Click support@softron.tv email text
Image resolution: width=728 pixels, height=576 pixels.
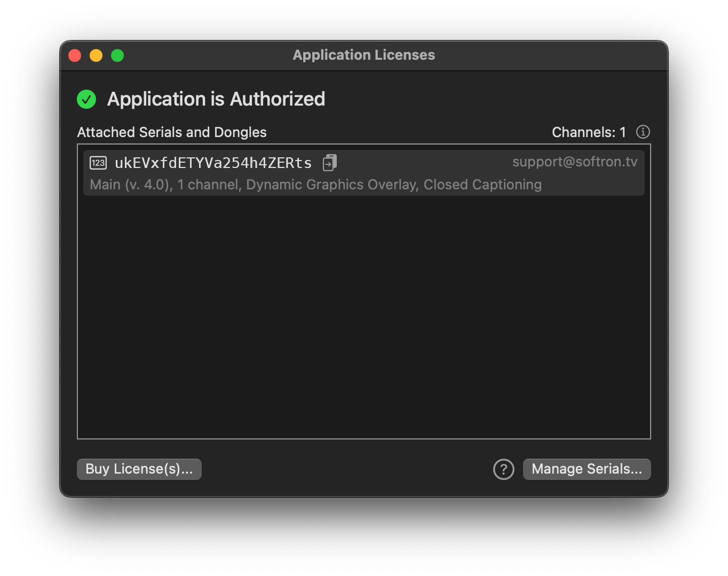click(575, 162)
